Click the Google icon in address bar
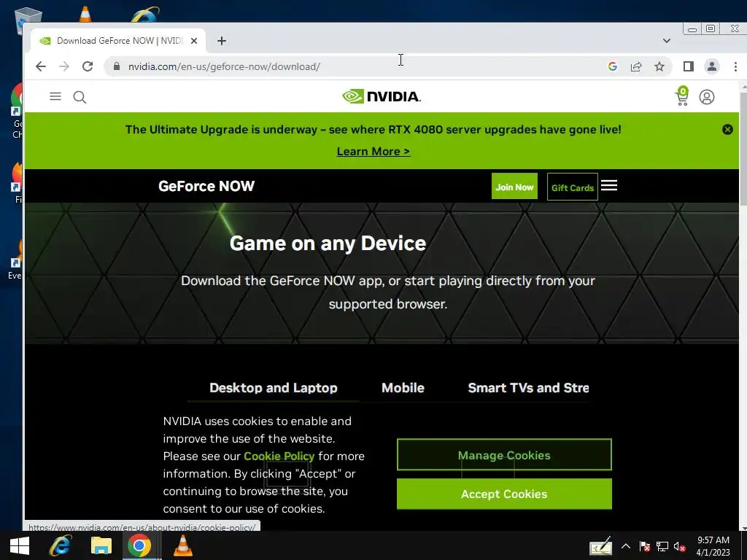 (x=613, y=66)
